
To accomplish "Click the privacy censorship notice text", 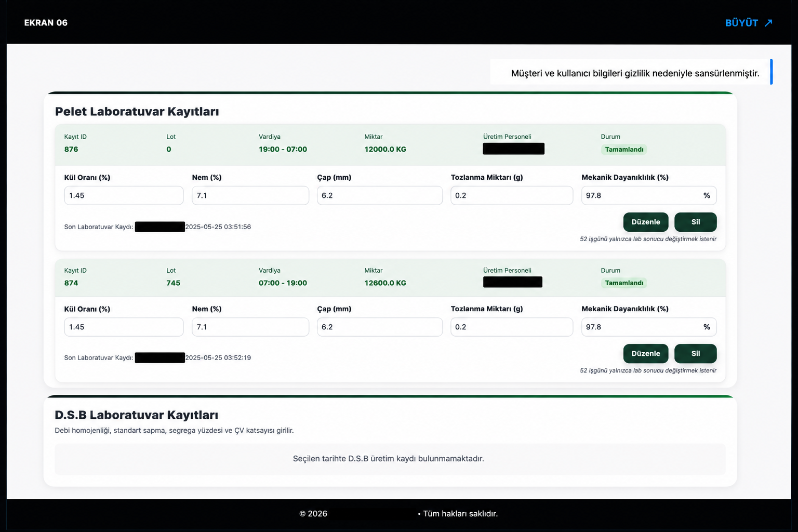I will 635,73.
